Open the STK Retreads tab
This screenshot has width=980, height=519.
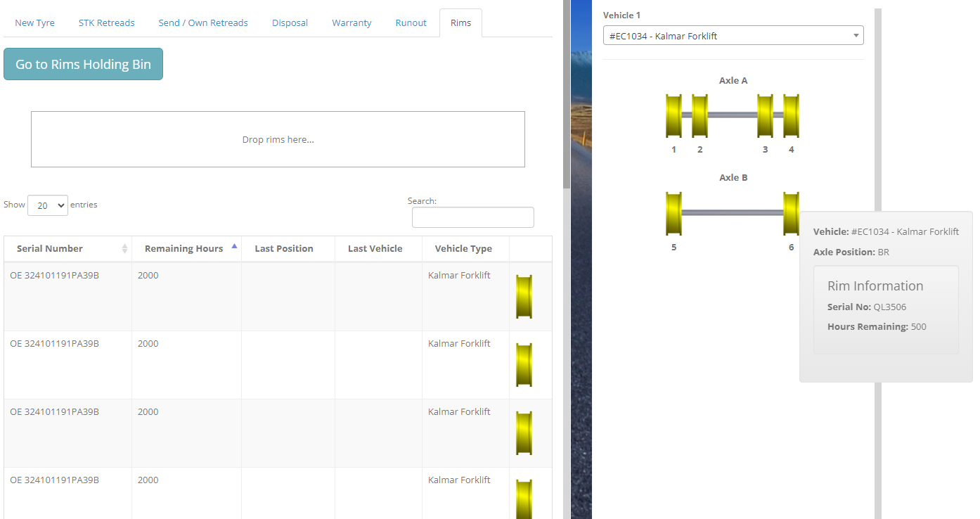(x=106, y=23)
